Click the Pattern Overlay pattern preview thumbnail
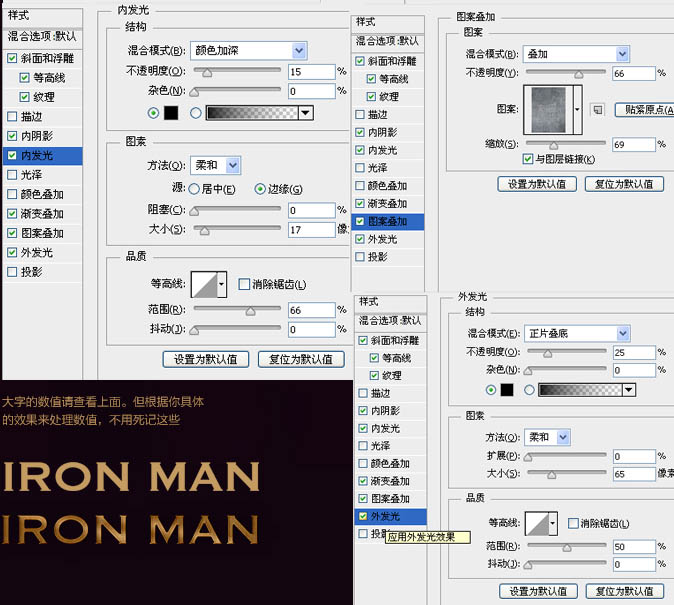 point(548,110)
